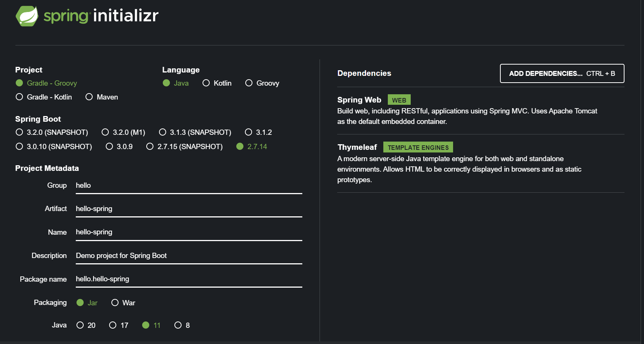
Task: Select Gradle - Kotlin project type
Action: pos(44,97)
